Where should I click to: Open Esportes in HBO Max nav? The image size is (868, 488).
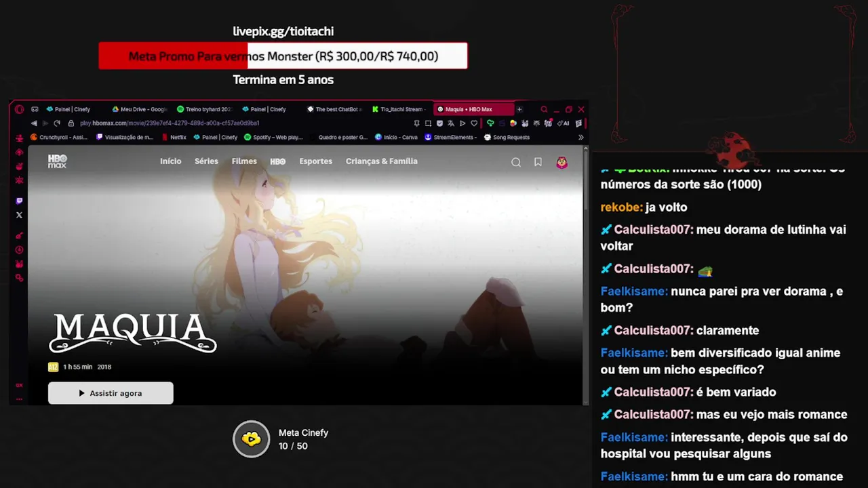316,161
